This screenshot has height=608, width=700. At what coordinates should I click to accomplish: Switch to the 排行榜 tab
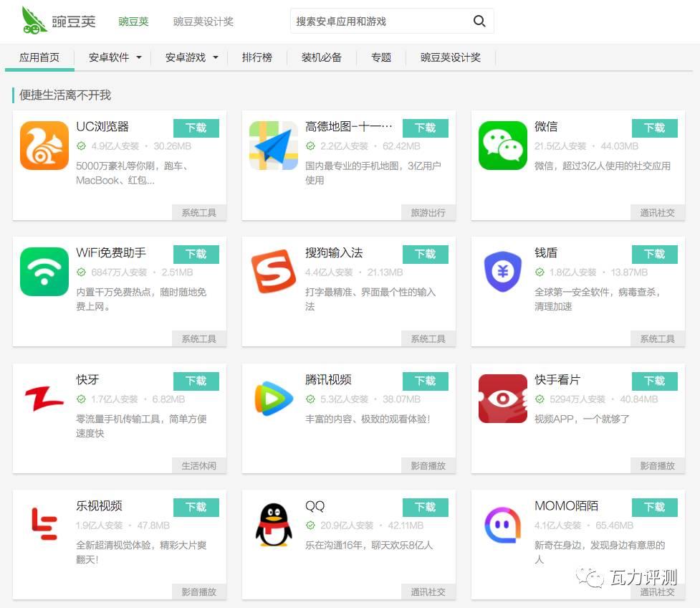pos(257,57)
